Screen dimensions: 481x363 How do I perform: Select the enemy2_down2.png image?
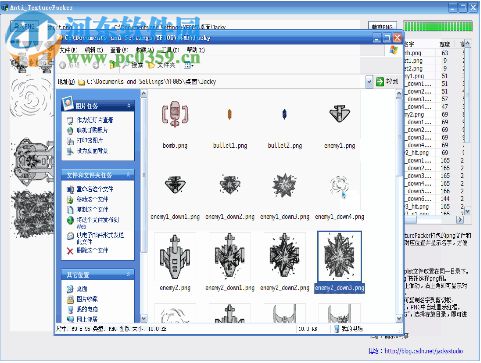coord(284,256)
